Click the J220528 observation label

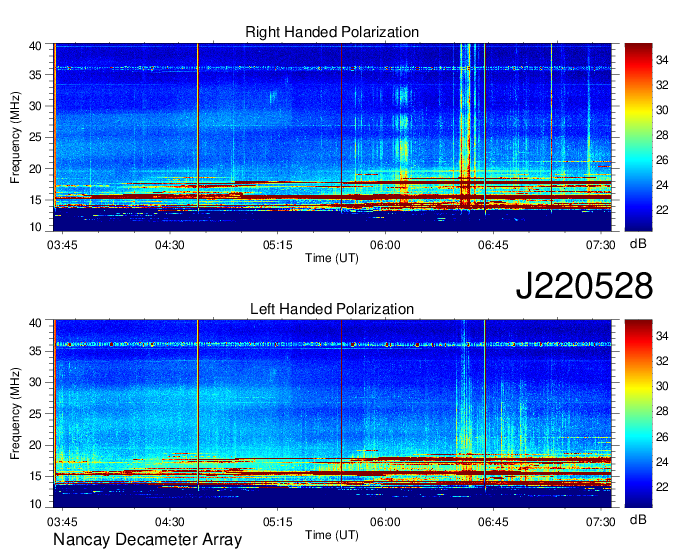click(584, 286)
